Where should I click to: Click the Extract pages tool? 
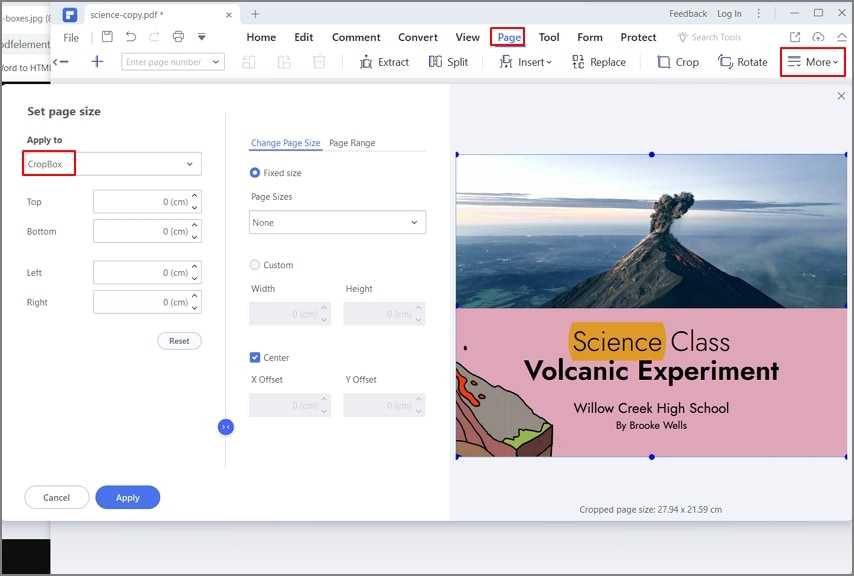pyautogui.click(x=384, y=62)
